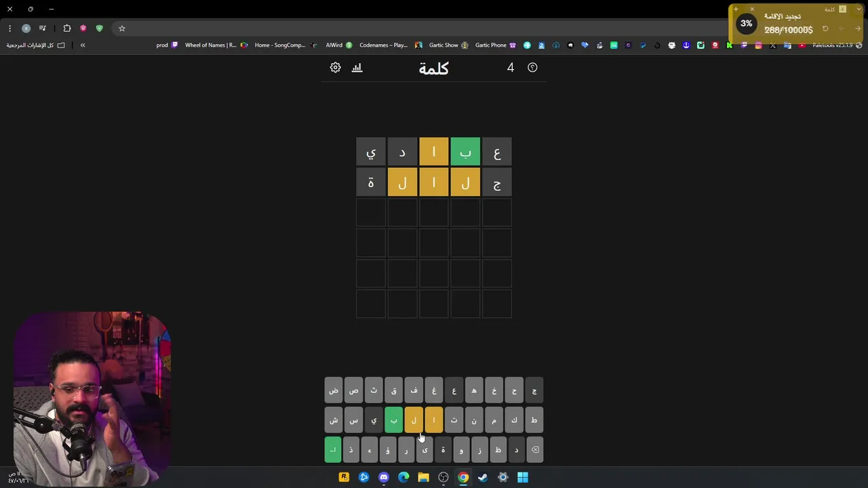The image size is (868, 488).
Task: Click the pink shield extension icon
Action: [x=83, y=28]
